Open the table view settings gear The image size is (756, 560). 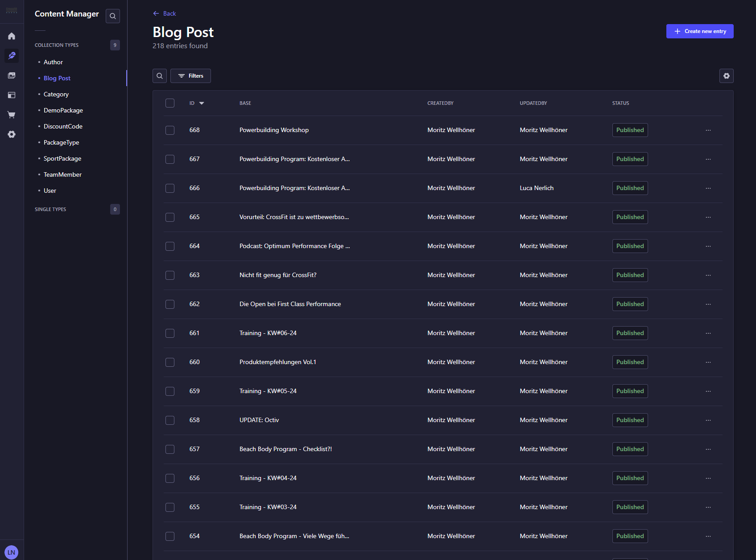click(x=726, y=76)
